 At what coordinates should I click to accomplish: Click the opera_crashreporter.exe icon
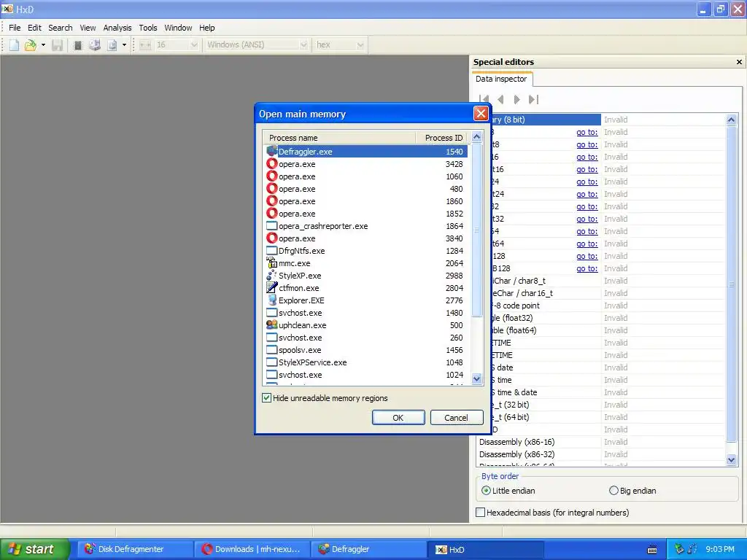click(271, 226)
